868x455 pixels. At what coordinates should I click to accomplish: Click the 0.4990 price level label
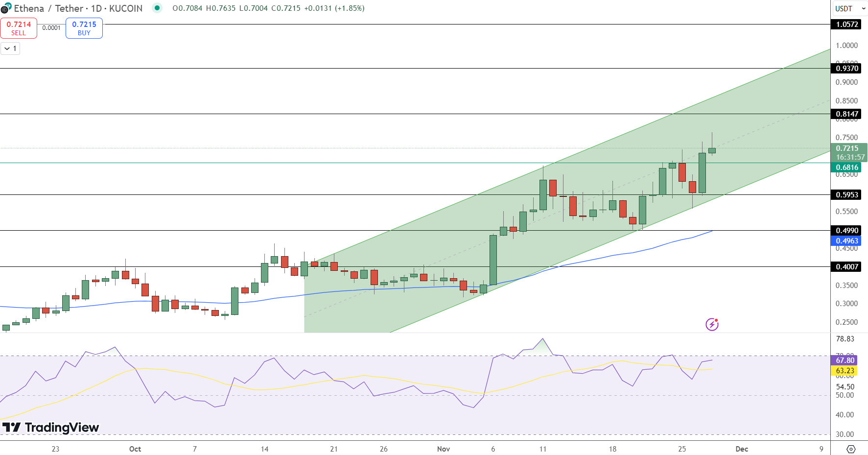tap(846, 231)
